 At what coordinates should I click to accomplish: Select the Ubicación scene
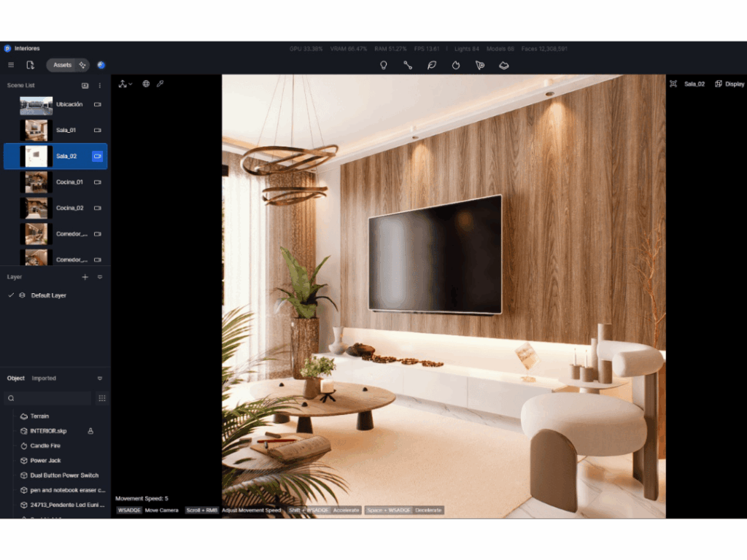coord(55,104)
